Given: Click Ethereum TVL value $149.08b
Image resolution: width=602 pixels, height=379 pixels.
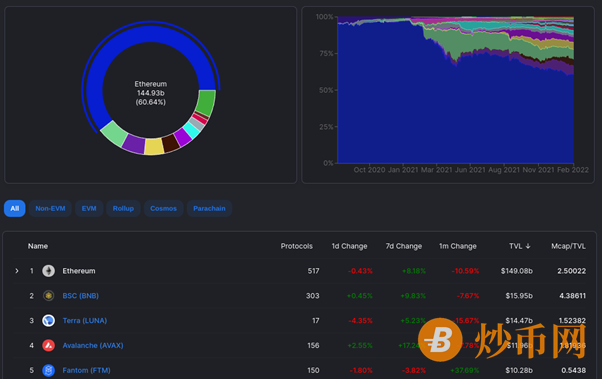Looking at the screenshot, I should point(516,271).
